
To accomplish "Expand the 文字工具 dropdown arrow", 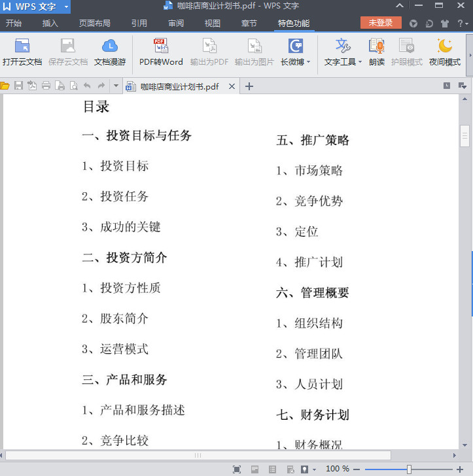I will [x=360, y=62].
